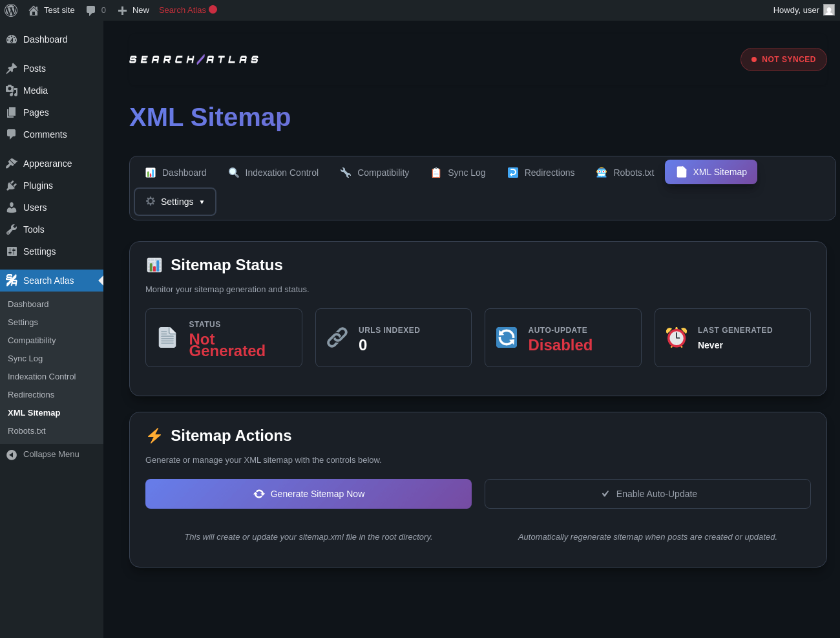
Task: Open Media in the sidebar menu
Action: coord(52,90)
